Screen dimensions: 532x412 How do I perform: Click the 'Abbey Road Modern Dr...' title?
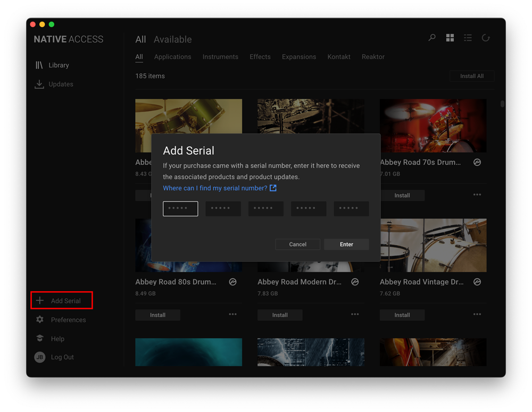(300, 282)
